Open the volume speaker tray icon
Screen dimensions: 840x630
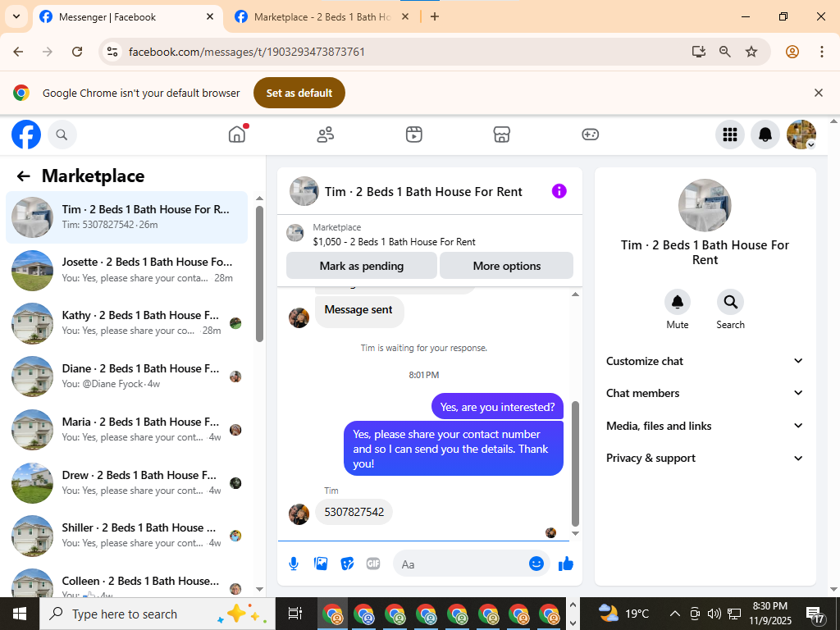pos(714,614)
